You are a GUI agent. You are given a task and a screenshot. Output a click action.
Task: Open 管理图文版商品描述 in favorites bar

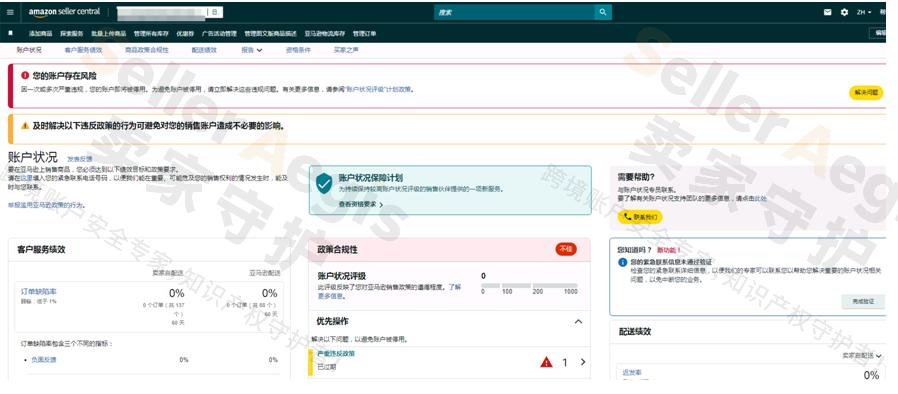271,34
